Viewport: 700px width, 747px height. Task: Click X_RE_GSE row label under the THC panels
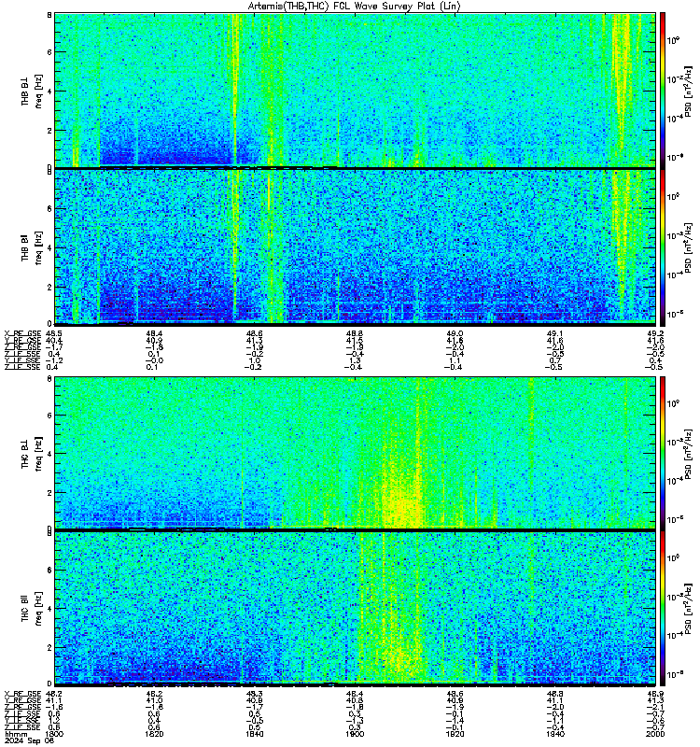tap(22, 694)
